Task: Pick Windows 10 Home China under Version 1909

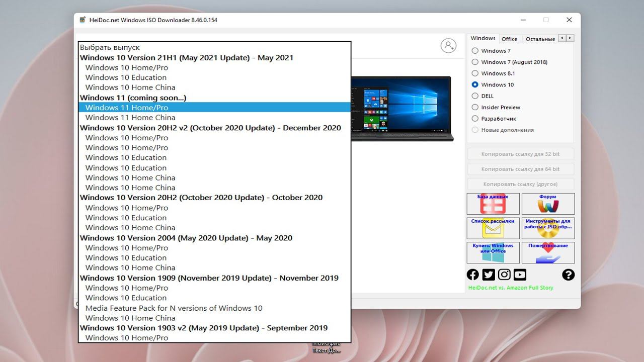Action: tap(214, 318)
